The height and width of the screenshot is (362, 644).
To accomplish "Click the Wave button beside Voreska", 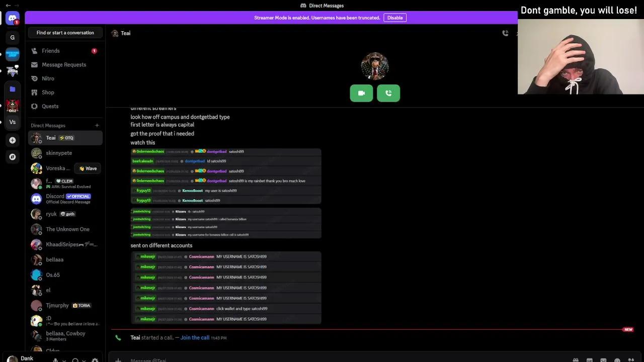I will (88, 168).
